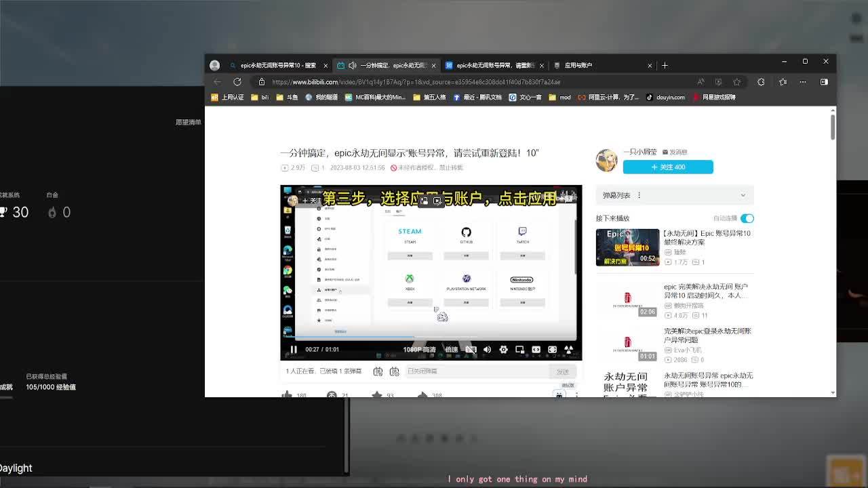Click the 关注 400 follow button
Screen dimensions: 868x488
click(x=668, y=167)
